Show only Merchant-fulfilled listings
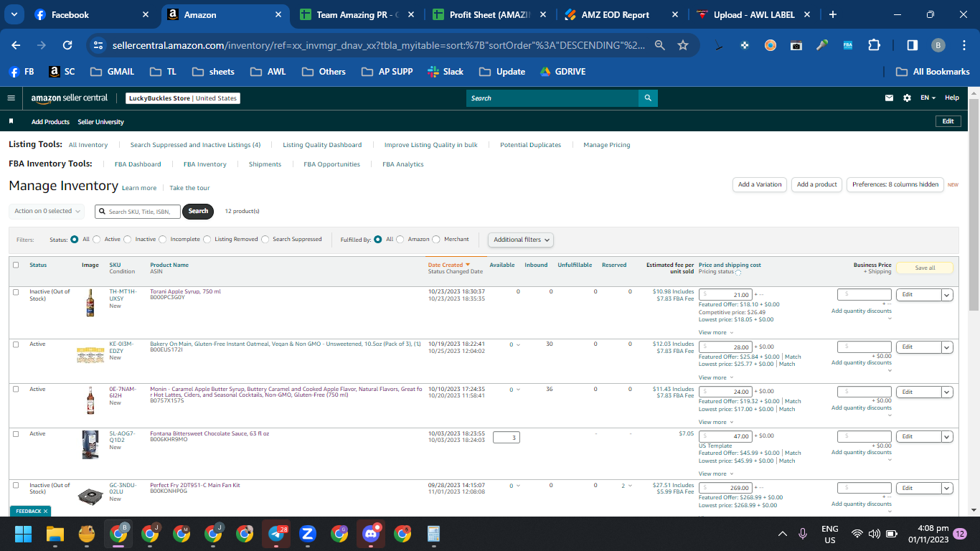Image resolution: width=980 pixels, height=551 pixels. click(x=436, y=240)
